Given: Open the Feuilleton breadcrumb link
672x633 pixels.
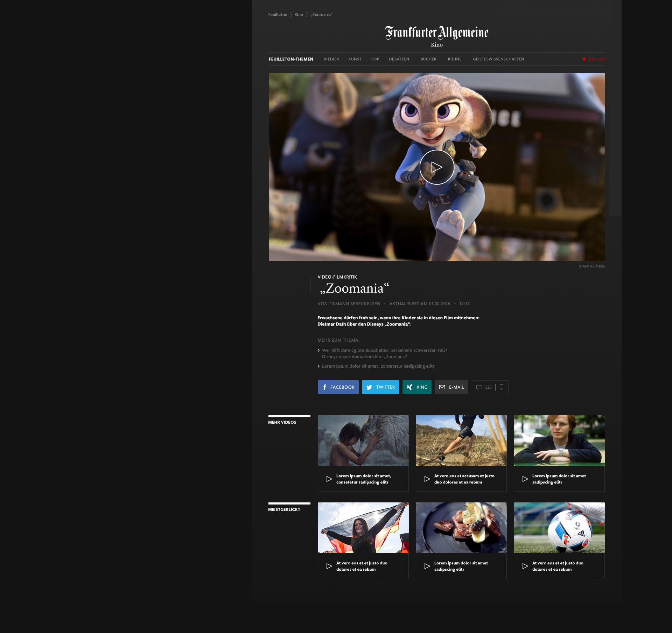Looking at the screenshot, I should click(x=278, y=15).
